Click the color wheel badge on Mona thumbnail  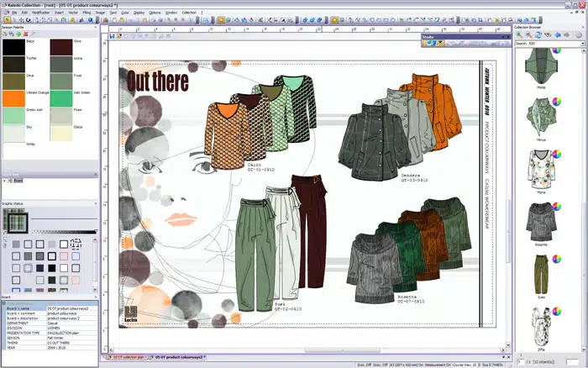(x=557, y=155)
